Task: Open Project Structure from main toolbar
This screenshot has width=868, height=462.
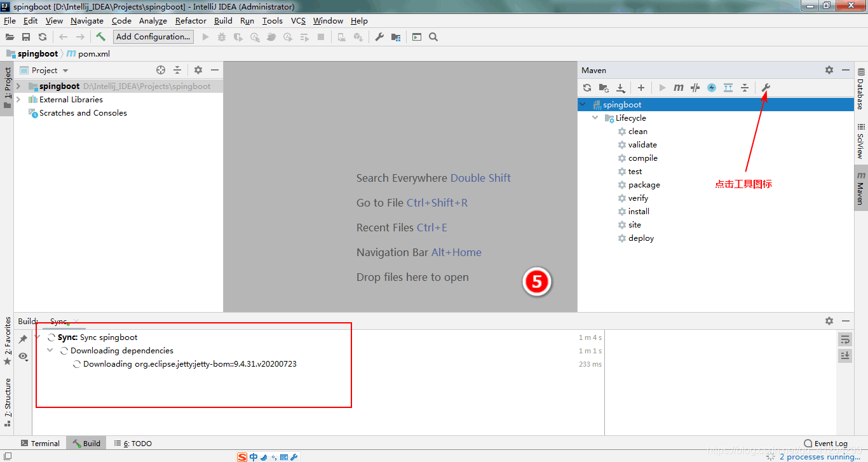Action: [x=396, y=37]
